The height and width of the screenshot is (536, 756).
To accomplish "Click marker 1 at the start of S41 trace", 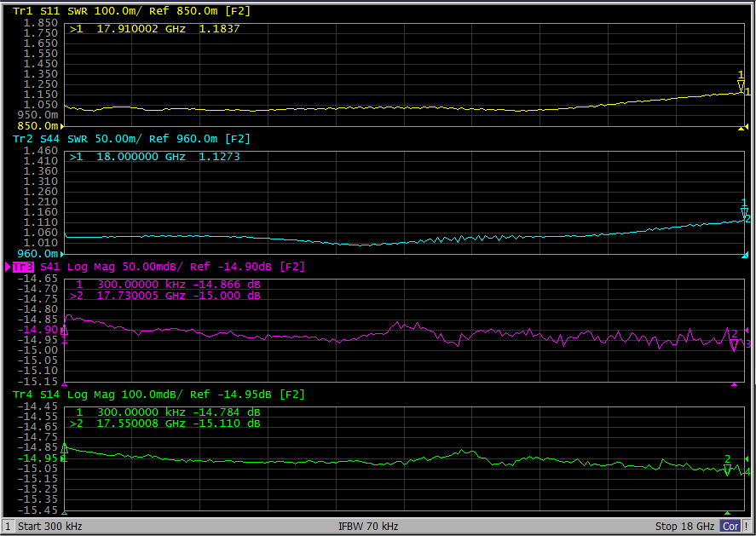I will coord(64,331).
